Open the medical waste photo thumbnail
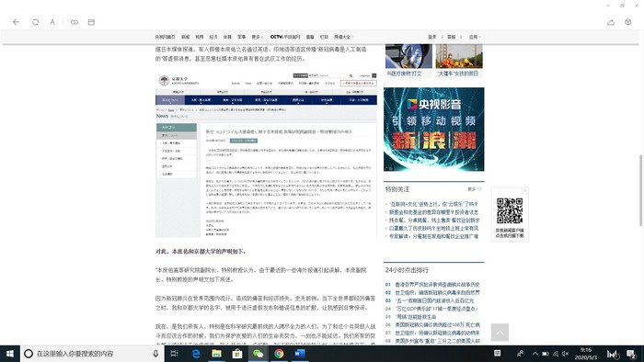Image resolution: width=644 pixels, height=362 pixels. click(x=408, y=56)
